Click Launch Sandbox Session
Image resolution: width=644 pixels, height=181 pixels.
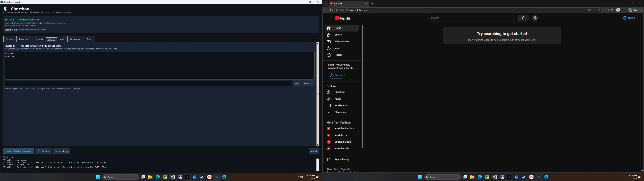[18, 151]
